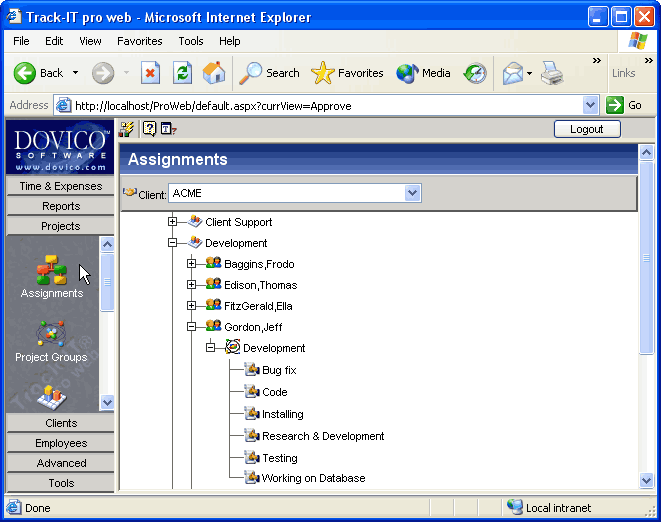
Task: Open the Search magnifier toolbar button
Action: [269, 73]
